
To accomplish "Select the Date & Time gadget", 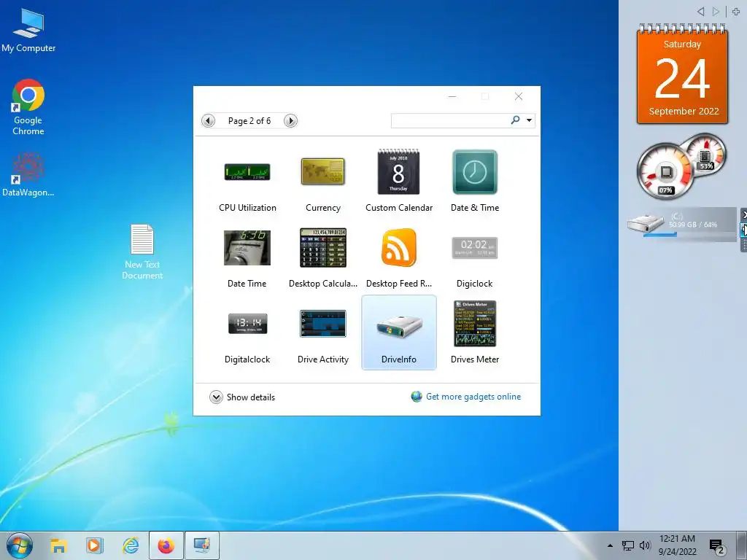I will point(474,181).
